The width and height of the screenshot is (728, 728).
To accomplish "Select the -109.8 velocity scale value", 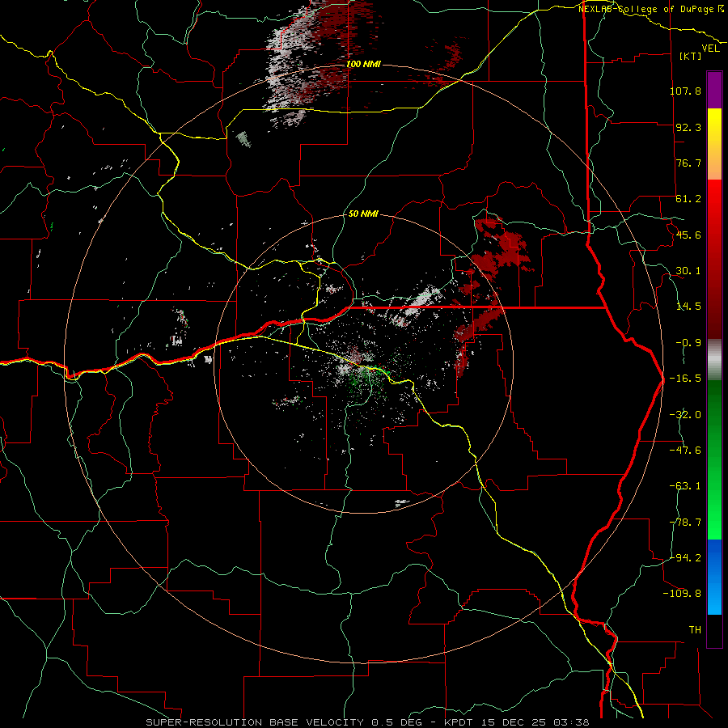I will [x=682, y=594].
